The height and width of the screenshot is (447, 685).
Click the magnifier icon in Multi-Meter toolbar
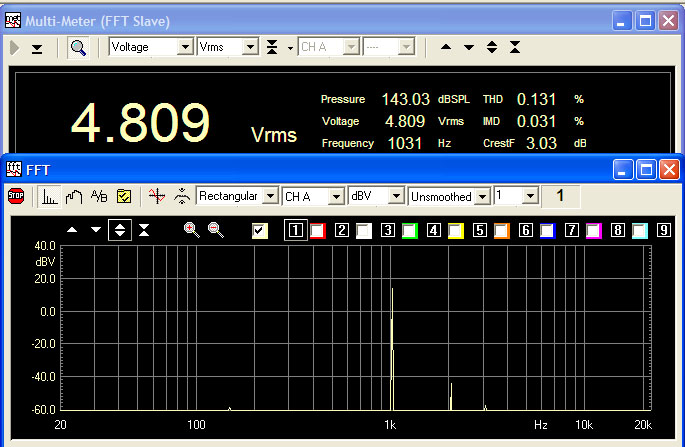pos(78,48)
